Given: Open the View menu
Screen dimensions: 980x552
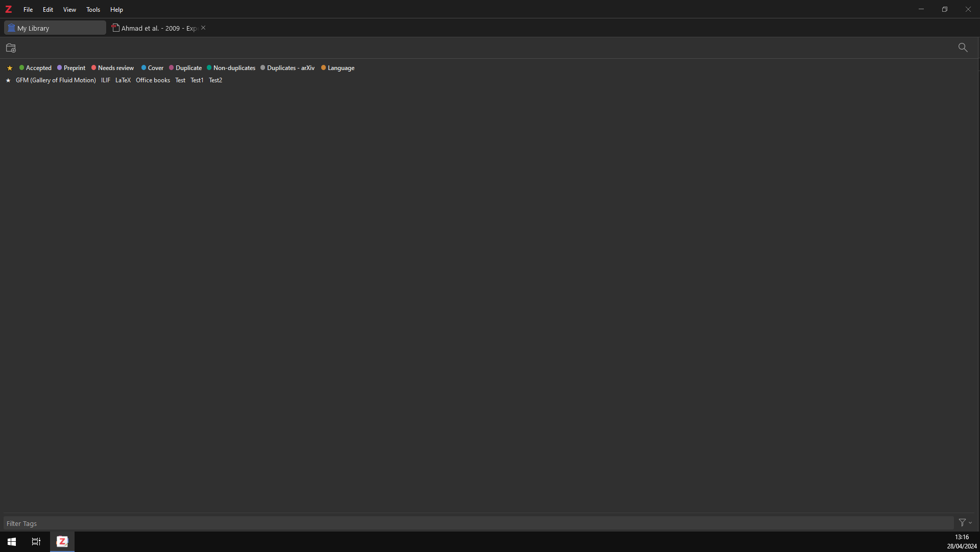Looking at the screenshot, I should click(69, 10).
